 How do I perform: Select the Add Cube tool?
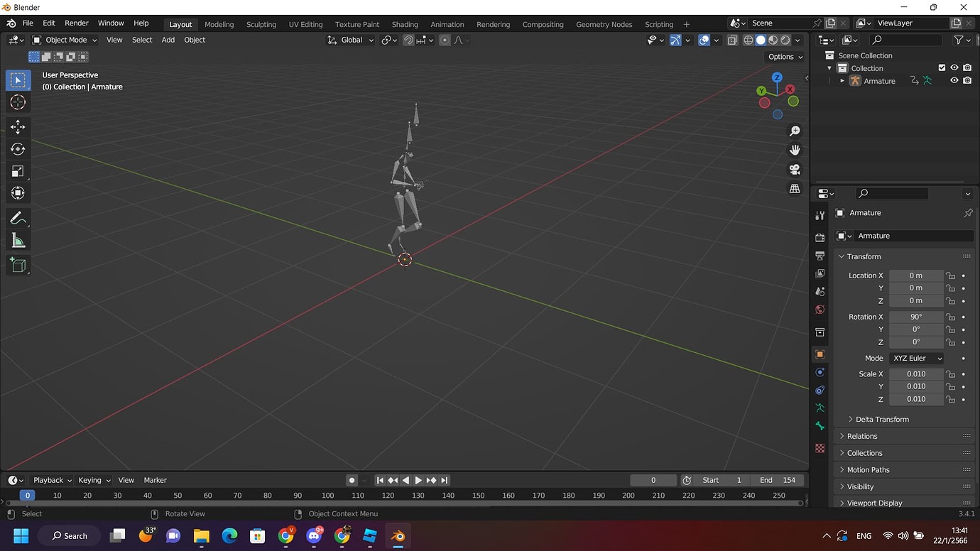tap(18, 266)
